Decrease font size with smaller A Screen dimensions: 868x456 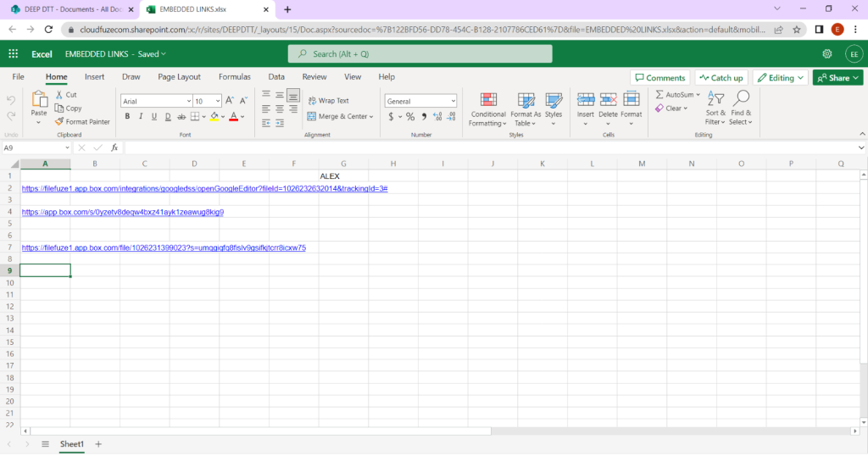243,101
